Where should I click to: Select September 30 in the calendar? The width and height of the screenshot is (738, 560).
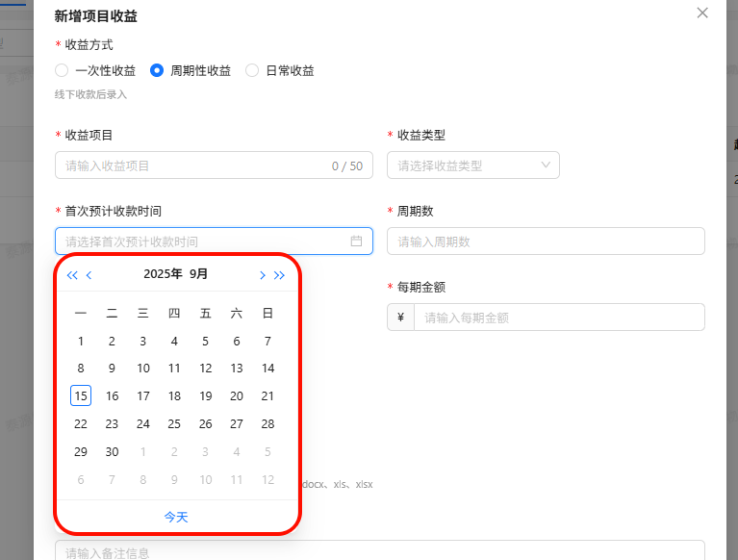(x=112, y=452)
